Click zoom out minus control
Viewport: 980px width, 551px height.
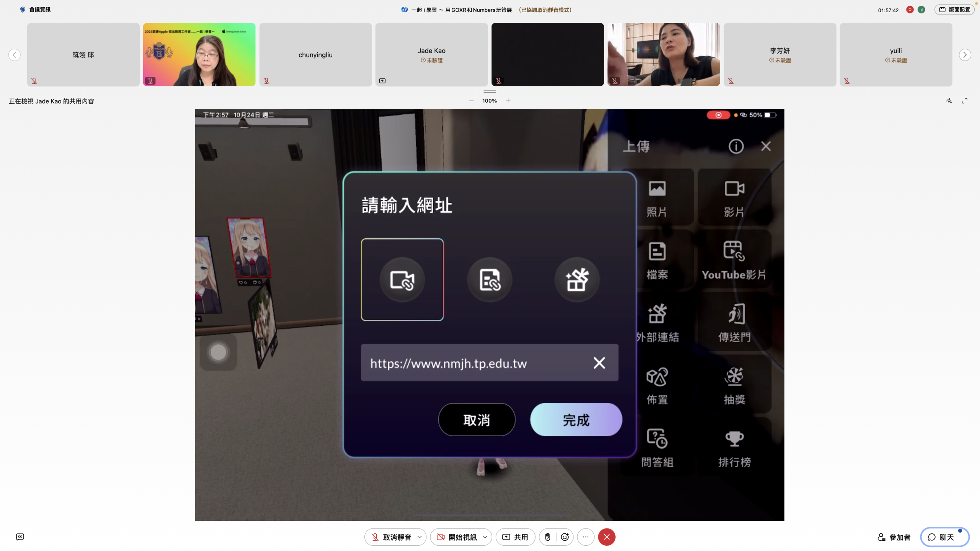tap(471, 101)
